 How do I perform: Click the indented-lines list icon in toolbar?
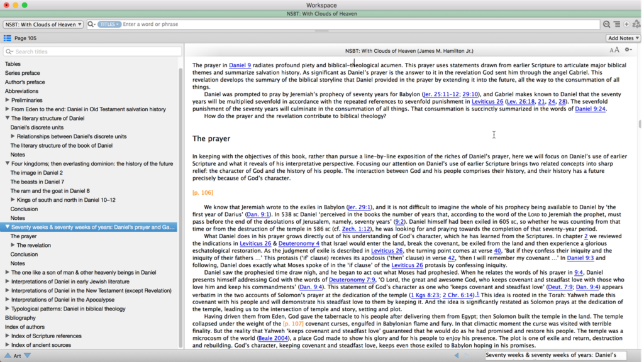617,25
